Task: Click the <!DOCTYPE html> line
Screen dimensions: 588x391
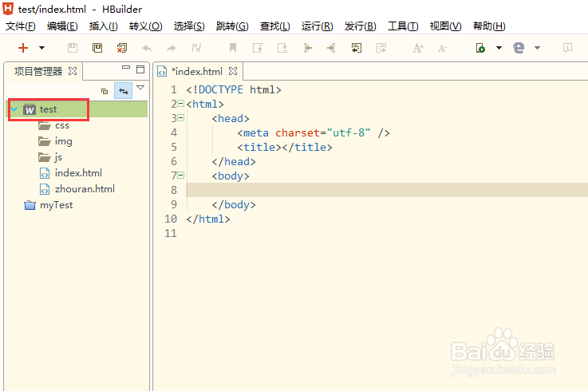Action: pyautogui.click(x=234, y=89)
